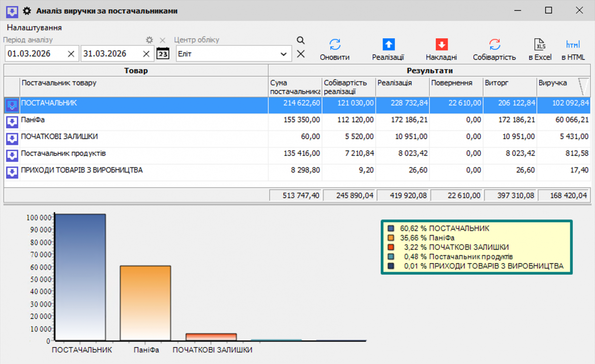Viewport: 595px width, 364px height.
Task: Open the Центр обліку dropdown arrow
Action: pos(283,54)
